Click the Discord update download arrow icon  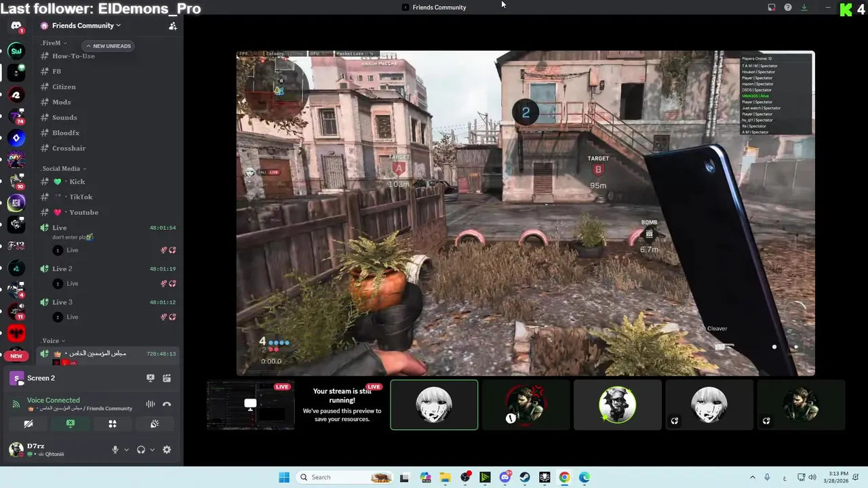coord(804,7)
